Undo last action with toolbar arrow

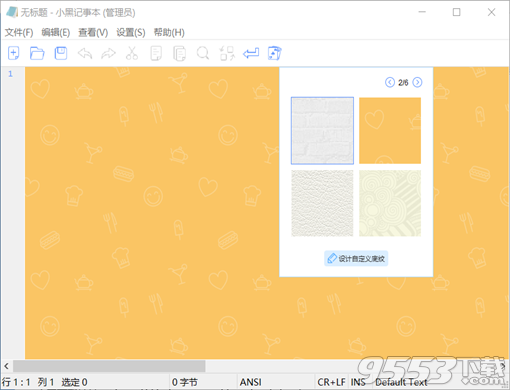click(x=85, y=53)
